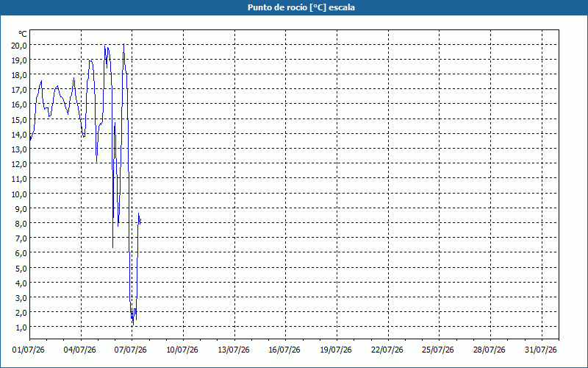Click the 04/07/26 date label
Screen dimensions: 588x368
(80, 350)
